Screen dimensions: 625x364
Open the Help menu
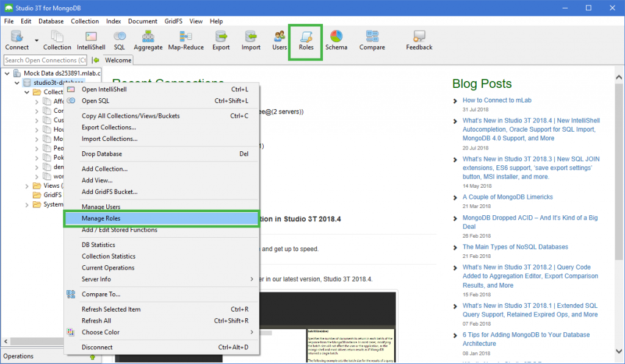(216, 21)
